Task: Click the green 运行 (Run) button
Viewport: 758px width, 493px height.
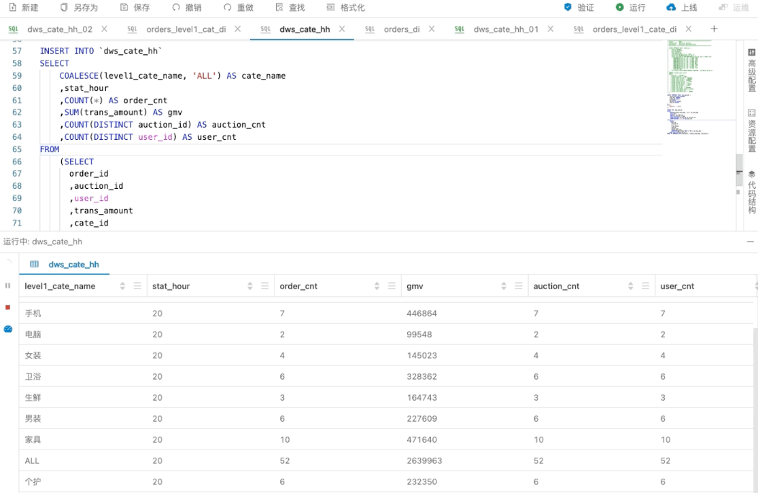Action: tap(630, 7)
